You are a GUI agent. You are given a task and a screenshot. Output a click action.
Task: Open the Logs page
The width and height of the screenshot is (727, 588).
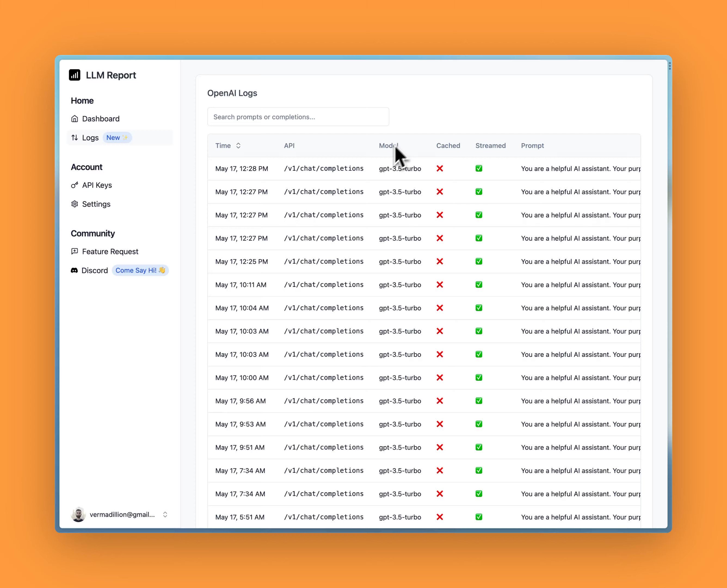(x=120, y=137)
